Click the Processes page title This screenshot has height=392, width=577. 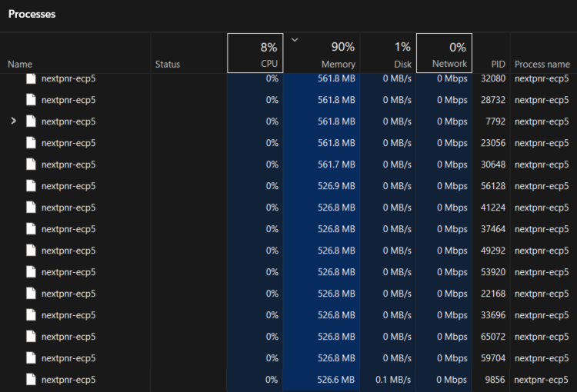point(32,14)
